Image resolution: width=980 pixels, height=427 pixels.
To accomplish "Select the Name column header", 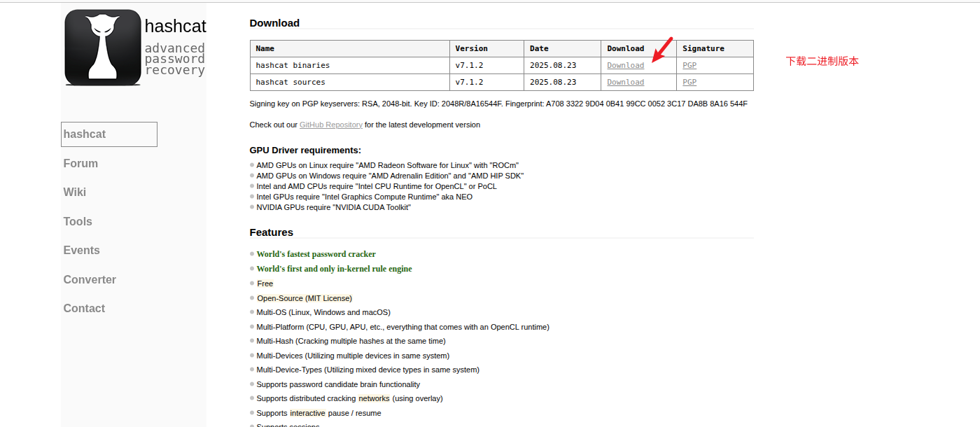I will click(350, 48).
